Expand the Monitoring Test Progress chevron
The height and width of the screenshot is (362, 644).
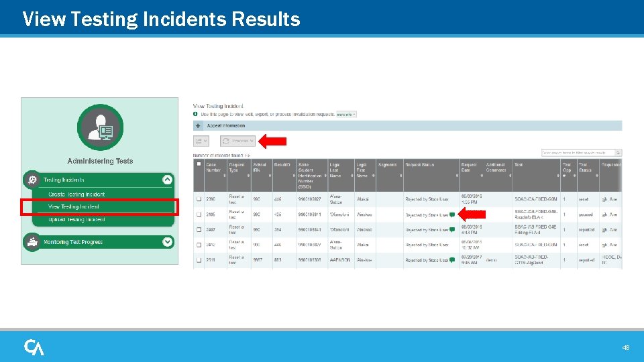167,242
